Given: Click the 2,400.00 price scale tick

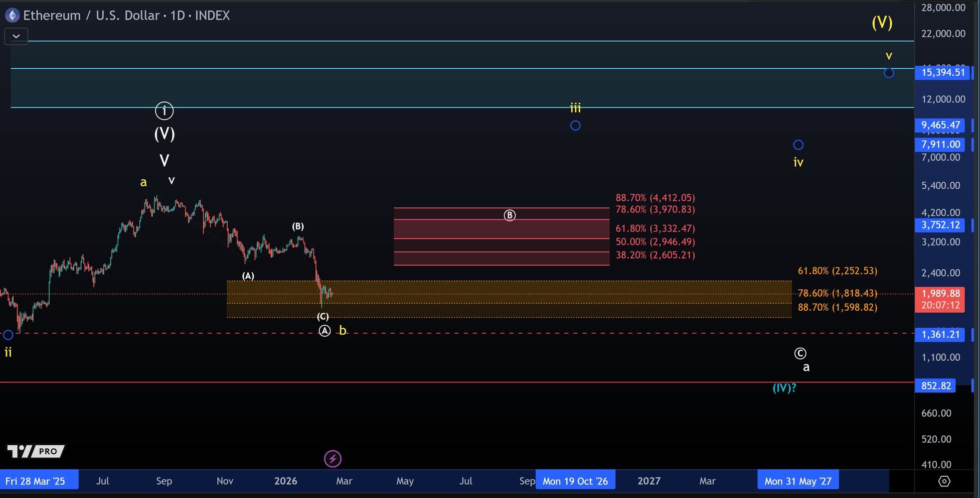Looking at the screenshot, I should (941, 273).
